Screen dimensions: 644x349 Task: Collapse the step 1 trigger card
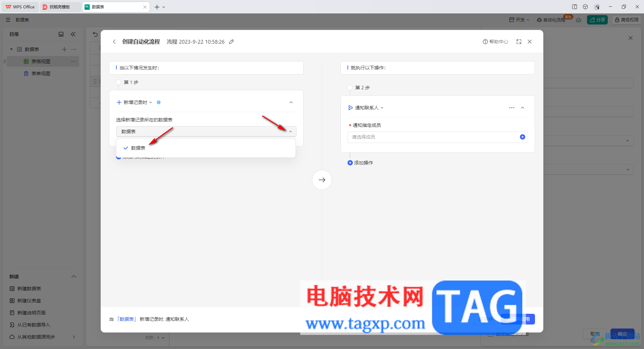[291, 102]
